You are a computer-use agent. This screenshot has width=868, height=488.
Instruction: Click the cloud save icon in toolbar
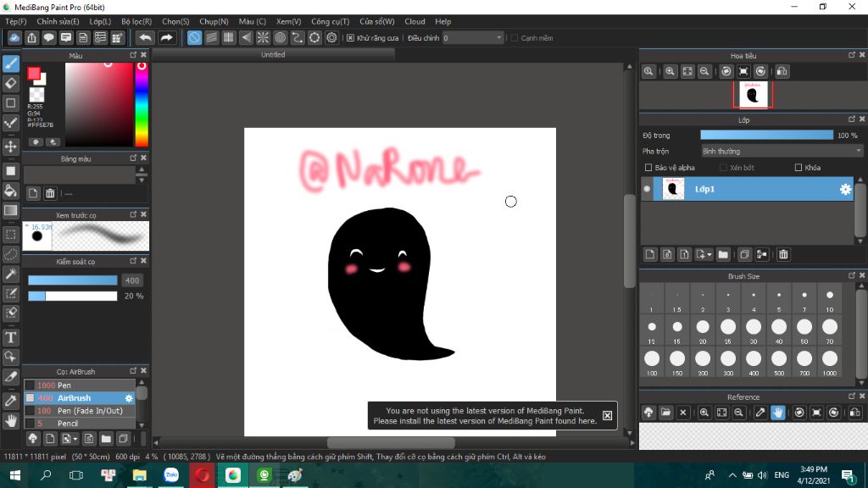coord(14,37)
